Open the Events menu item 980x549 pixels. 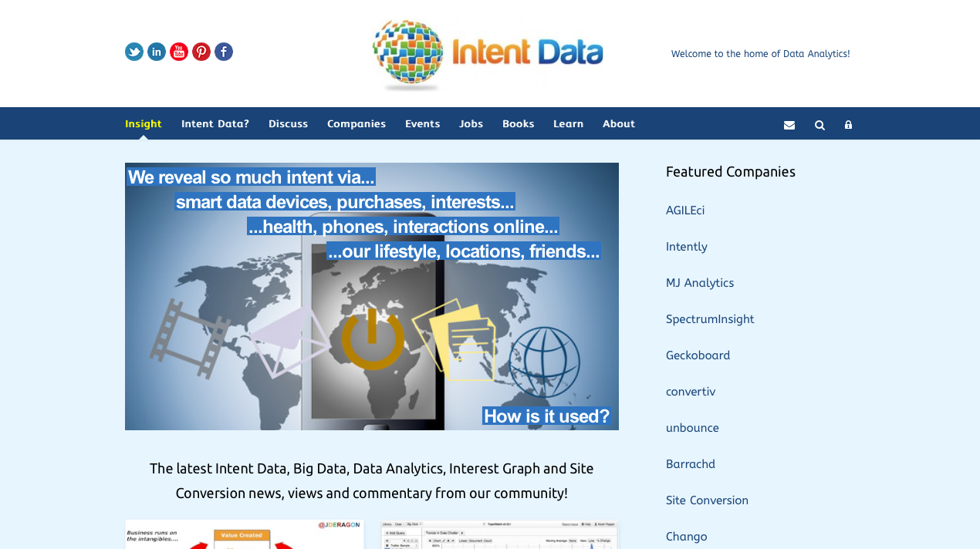tap(422, 123)
